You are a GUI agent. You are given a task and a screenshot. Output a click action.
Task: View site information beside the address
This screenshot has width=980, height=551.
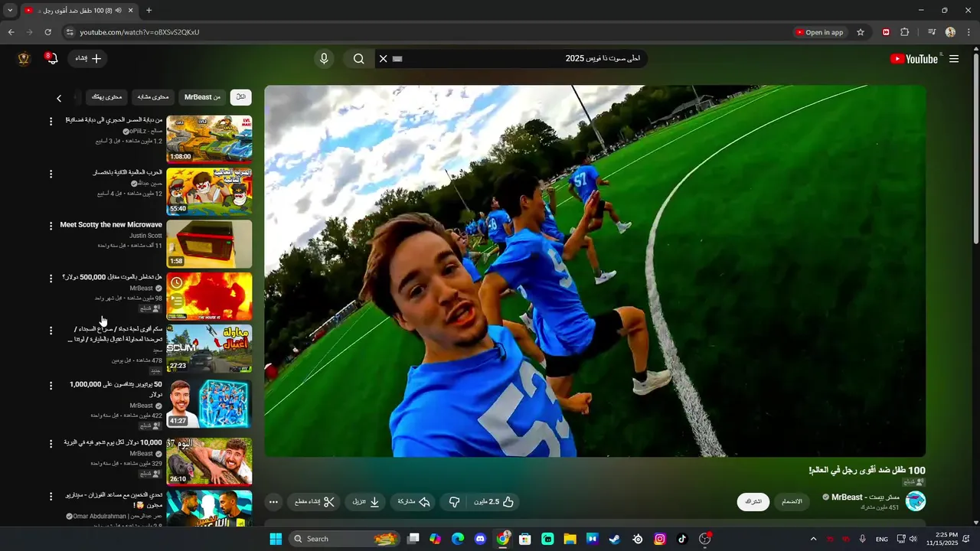[x=70, y=32]
